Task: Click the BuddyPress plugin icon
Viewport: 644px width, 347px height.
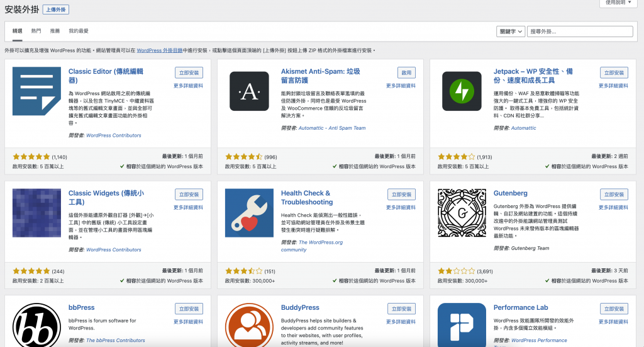Action: point(249,325)
